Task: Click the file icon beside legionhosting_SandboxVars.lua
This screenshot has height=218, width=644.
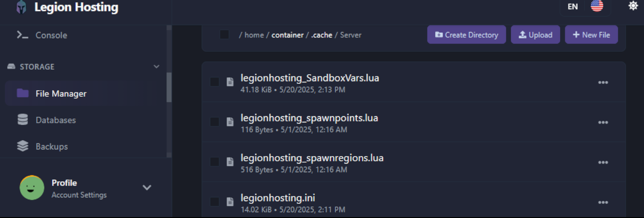Action: pyautogui.click(x=230, y=82)
